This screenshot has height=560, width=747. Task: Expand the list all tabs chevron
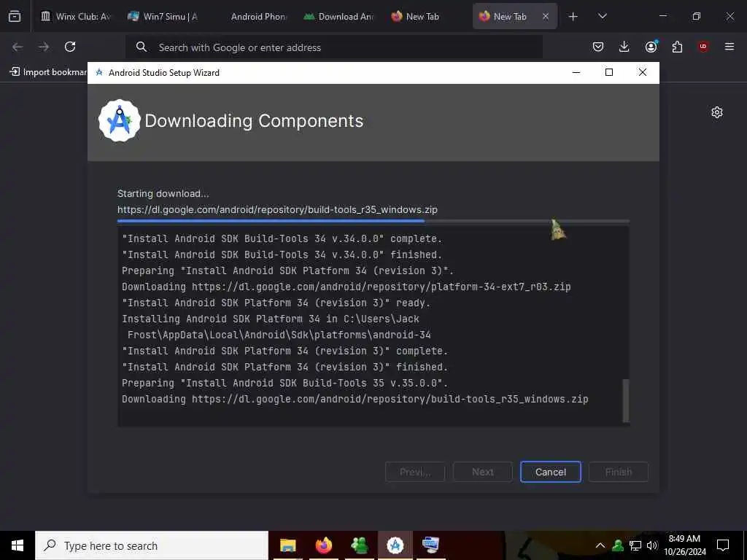tap(602, 16)
